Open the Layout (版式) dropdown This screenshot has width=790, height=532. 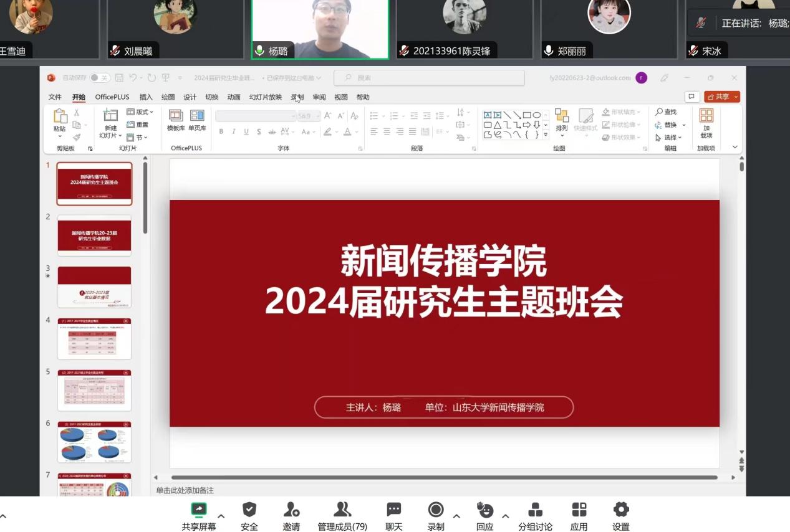[x=140, y=112]
